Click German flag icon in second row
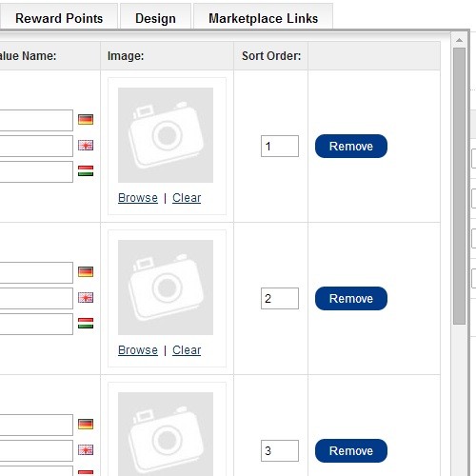 click(x=86, y=272)
